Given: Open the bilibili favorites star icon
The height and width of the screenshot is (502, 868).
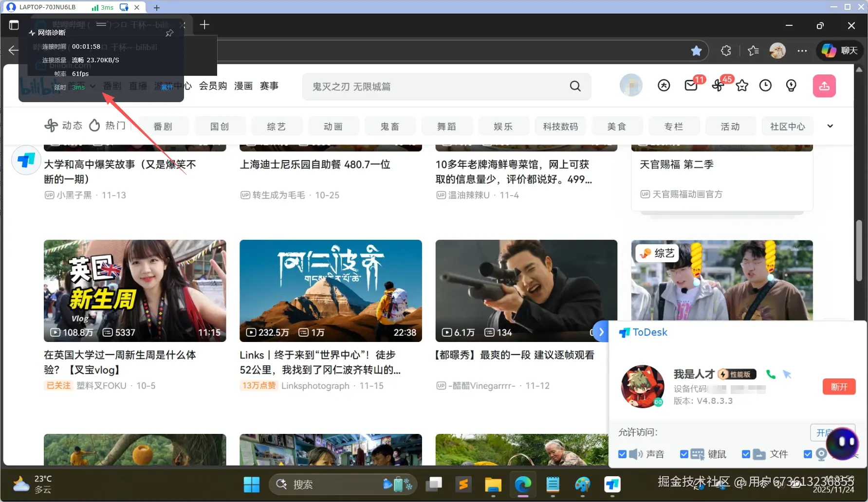Looking at the screenshot, I should coord(742,86).
